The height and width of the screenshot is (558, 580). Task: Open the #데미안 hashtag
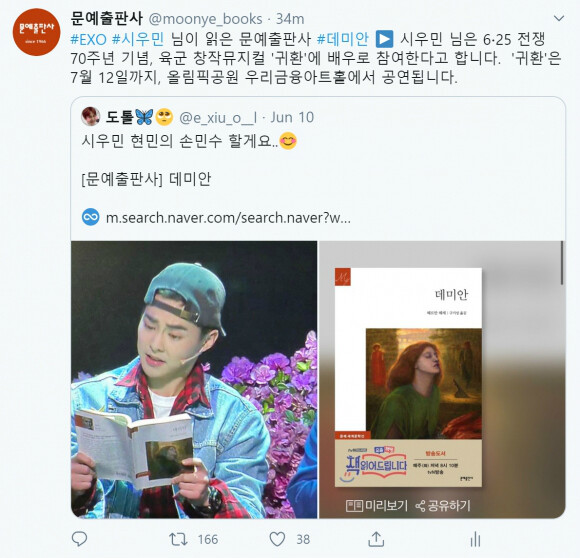(343, 39)
